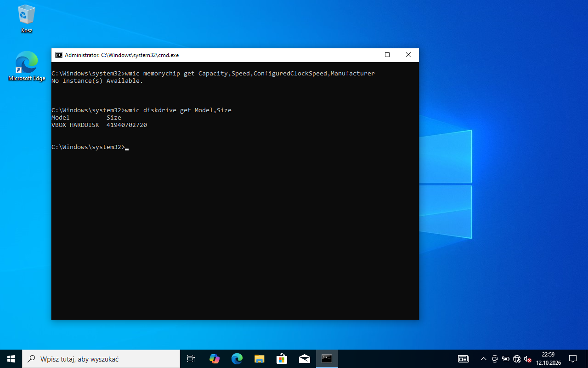Open the cmd.exe window system menu icon
588x368 pixels.
tap(59, 55)
